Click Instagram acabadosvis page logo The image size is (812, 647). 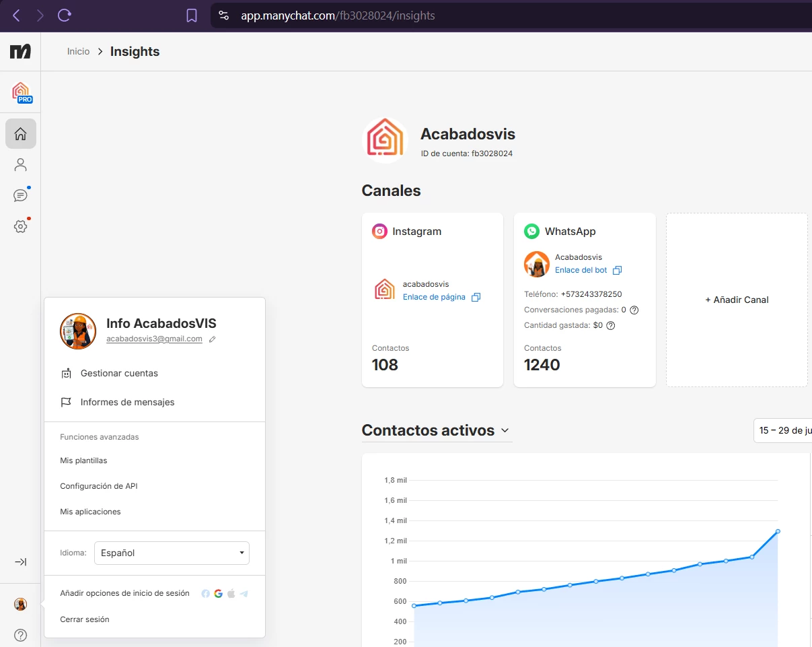click(x=385, y=290)
